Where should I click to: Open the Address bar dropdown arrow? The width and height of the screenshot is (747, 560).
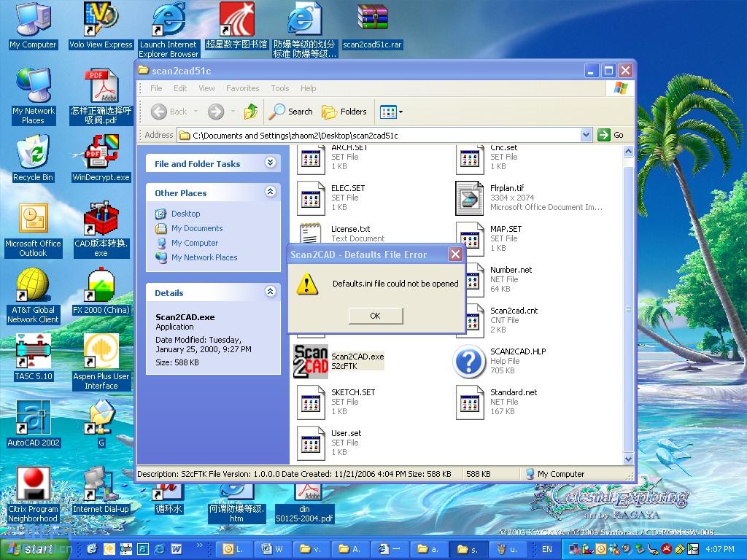tap(587, 135)
